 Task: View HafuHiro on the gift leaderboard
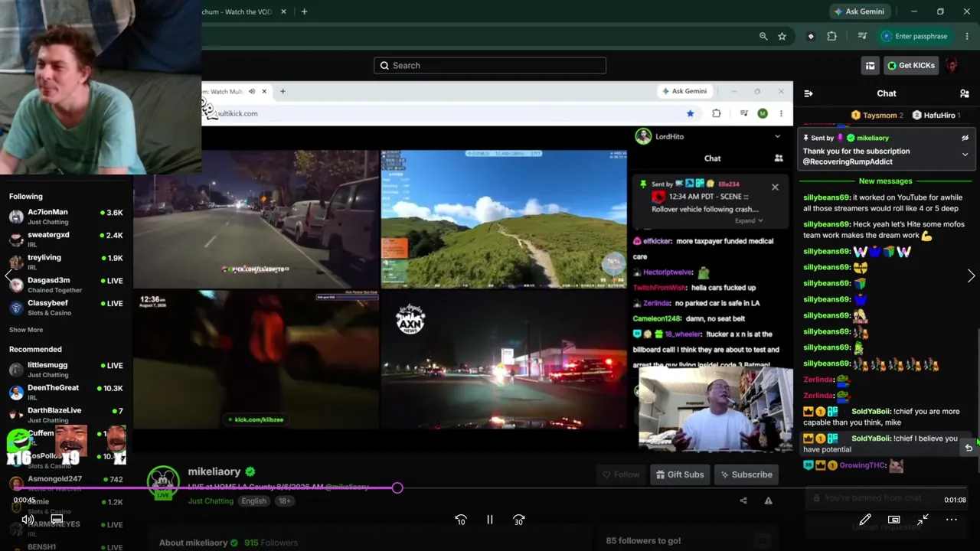(x=936, y=116)
